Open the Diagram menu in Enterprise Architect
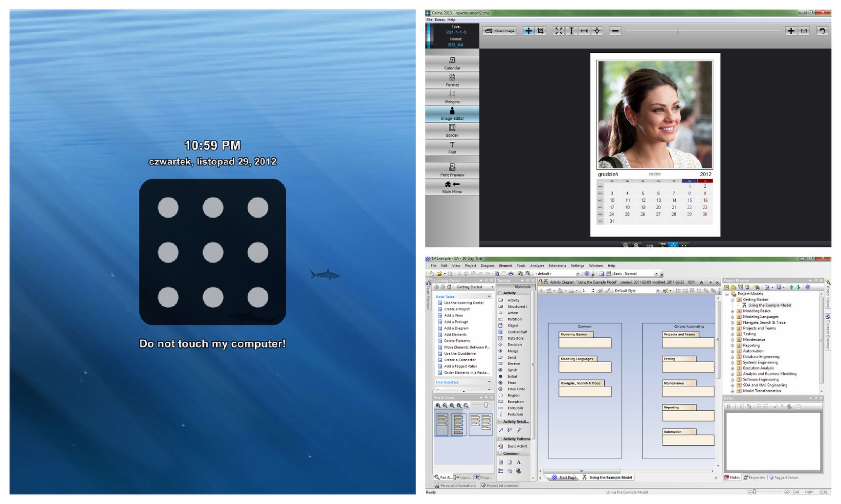Image resolution: width=841 pixels, height=504 pixels. pyautogui.click(x=487, y=265)
